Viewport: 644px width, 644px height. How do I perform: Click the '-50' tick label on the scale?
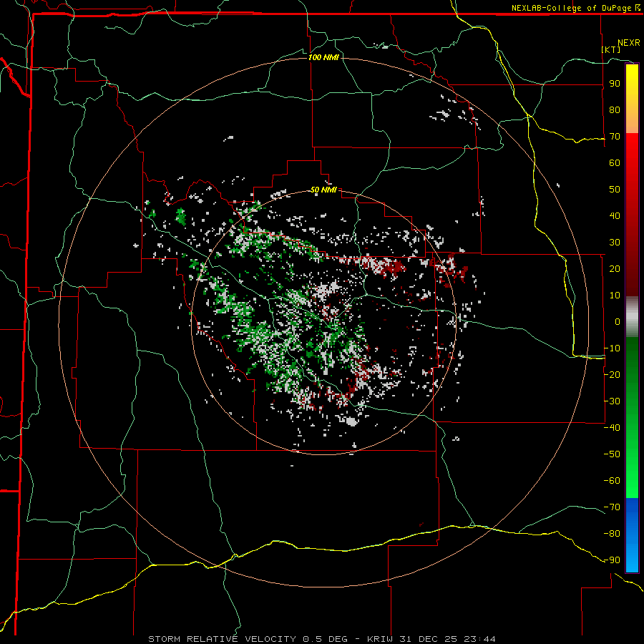click(x=612, y=454)
